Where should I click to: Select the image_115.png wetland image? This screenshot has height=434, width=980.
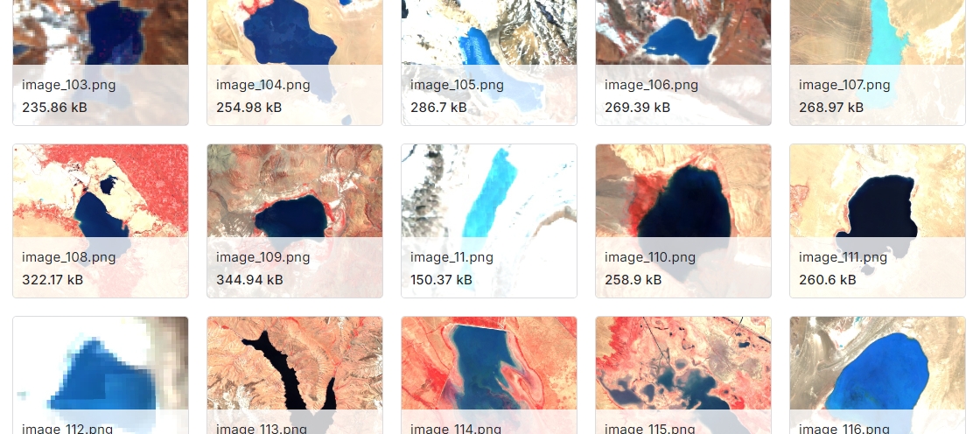pos(683,375)
